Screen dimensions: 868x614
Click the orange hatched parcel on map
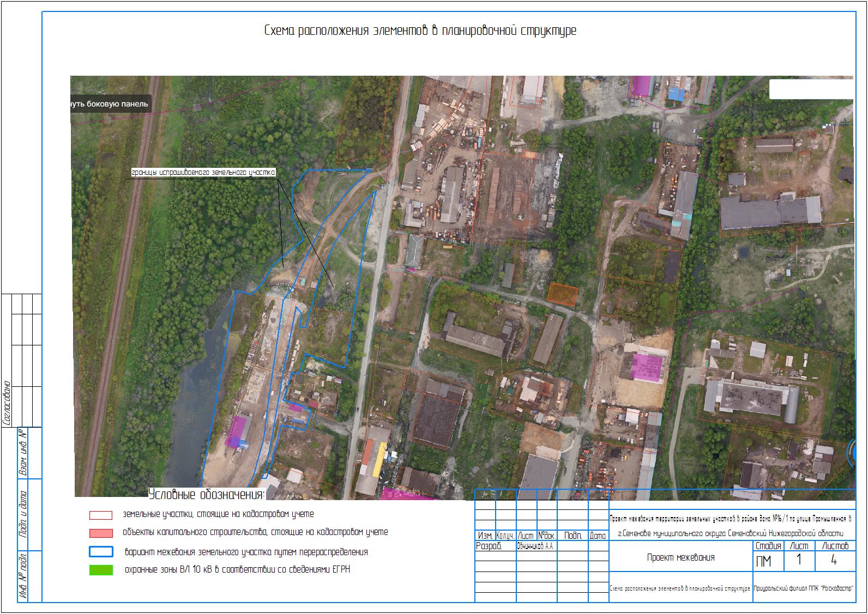coord(562,293)
